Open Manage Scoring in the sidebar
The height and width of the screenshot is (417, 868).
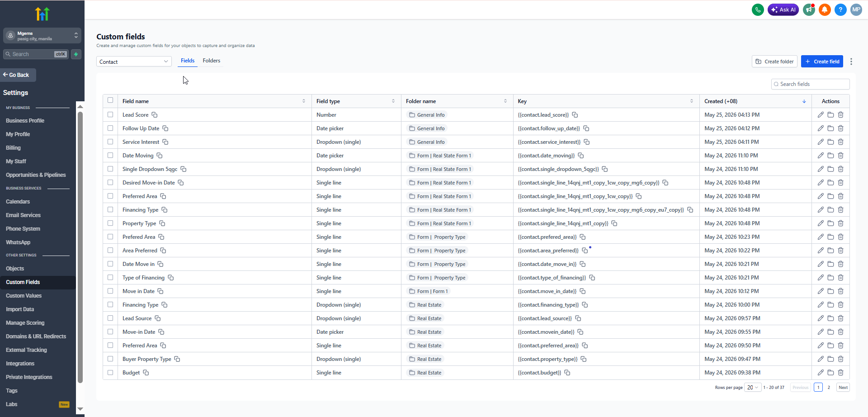pos(25,323)
